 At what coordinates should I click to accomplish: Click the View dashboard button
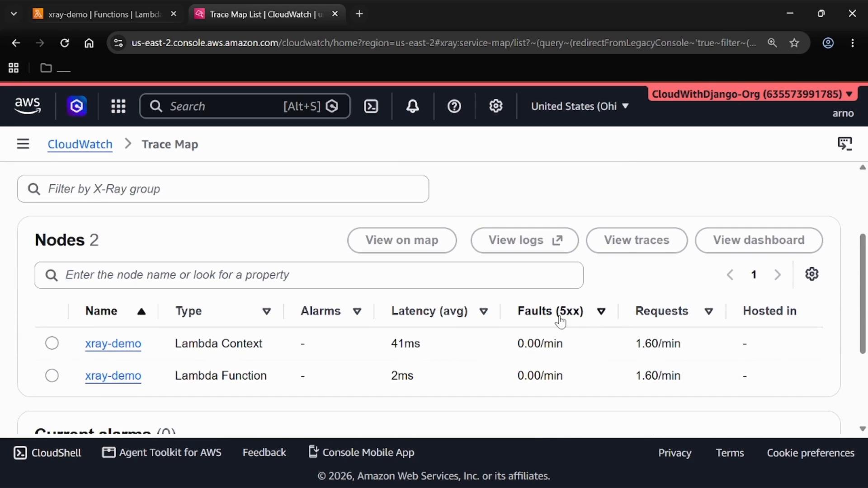(x=759, y=240)
